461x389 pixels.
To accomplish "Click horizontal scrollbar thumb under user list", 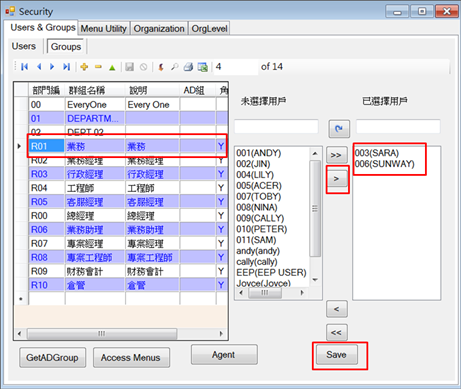I will (x=265, y=293).
